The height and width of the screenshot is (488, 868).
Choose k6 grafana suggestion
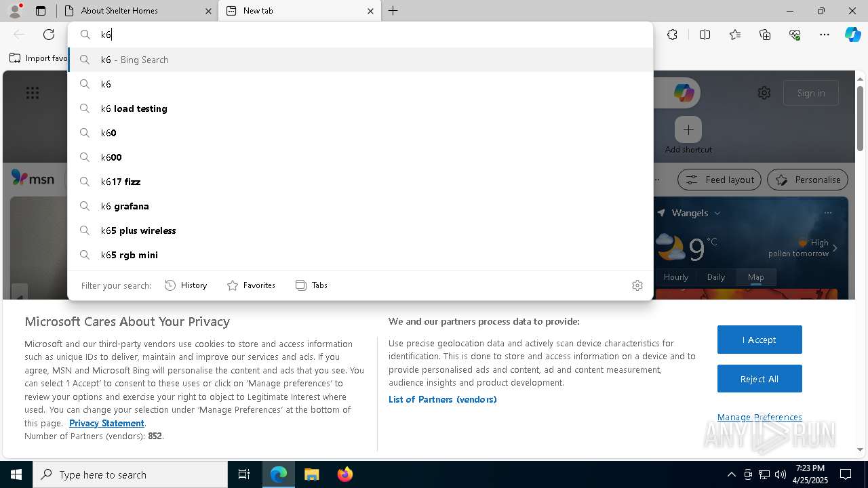tap(361, 206)
